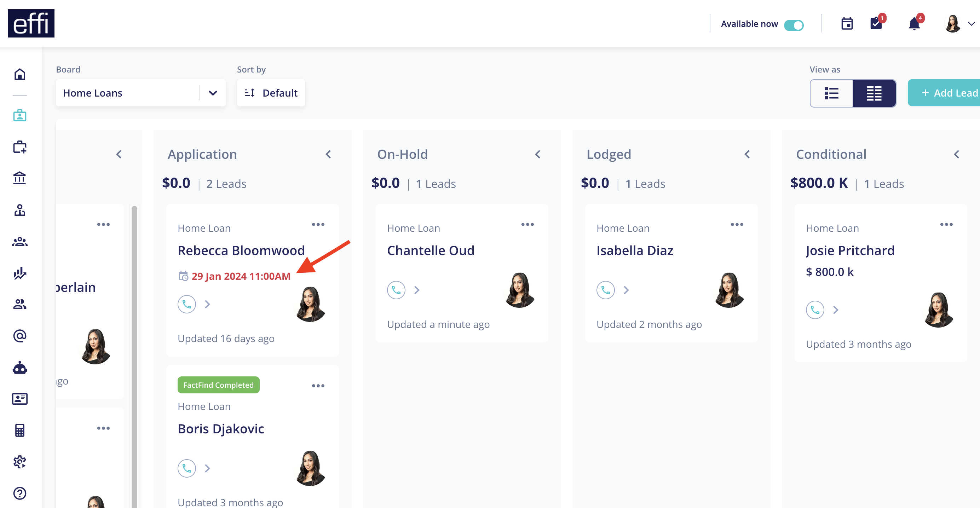Open Isabella Diaz lead
Screen dimensions: 980x508
click(x=635, y=250)
